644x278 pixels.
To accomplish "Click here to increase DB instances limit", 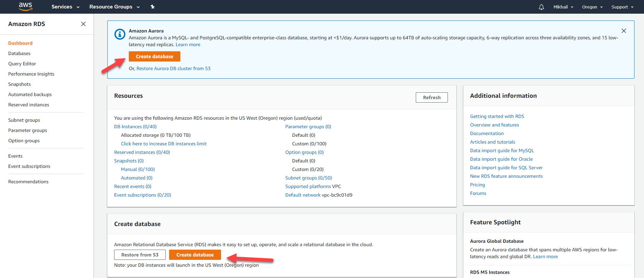I will click(164, 144).
